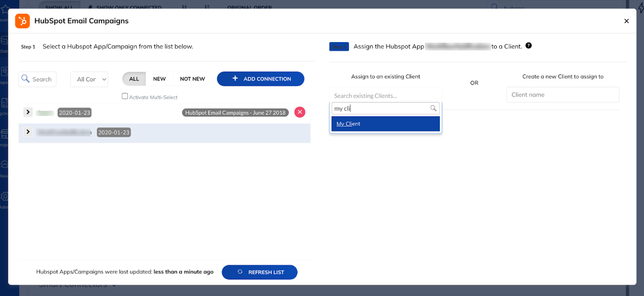Open the Search existing Clients dropdown
The image size is (644, 296).
point(386,96)
